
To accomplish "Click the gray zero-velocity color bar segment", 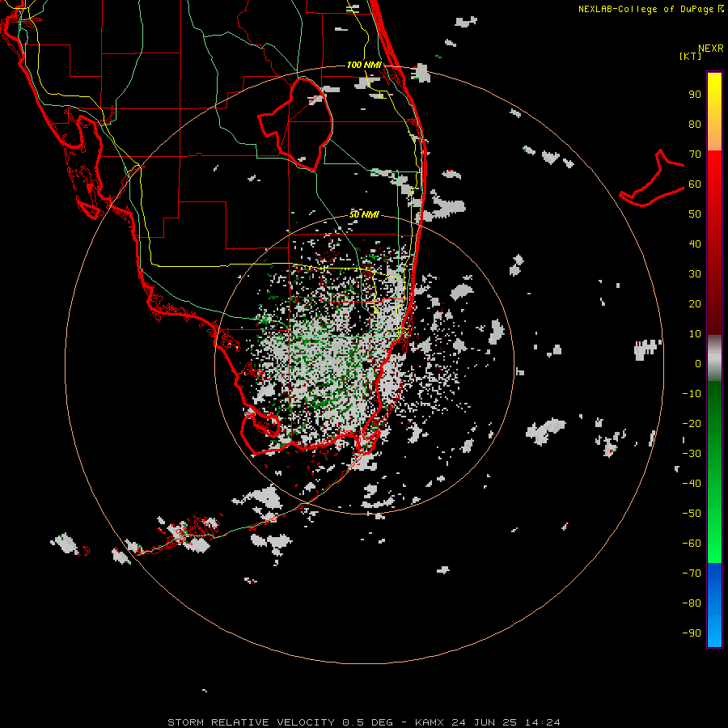I will click(x=714, y=358).
